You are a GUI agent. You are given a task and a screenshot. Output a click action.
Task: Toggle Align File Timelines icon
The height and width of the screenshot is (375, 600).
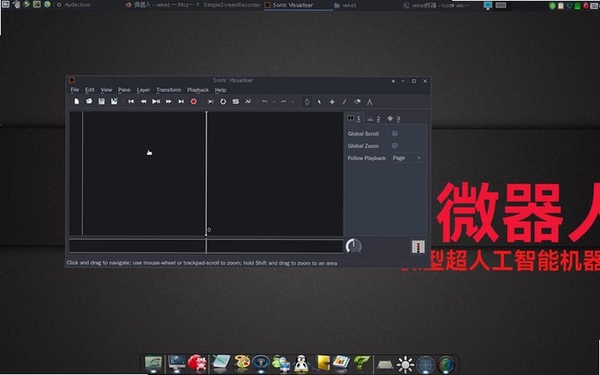pyautogui.click(x=248, y=101)
